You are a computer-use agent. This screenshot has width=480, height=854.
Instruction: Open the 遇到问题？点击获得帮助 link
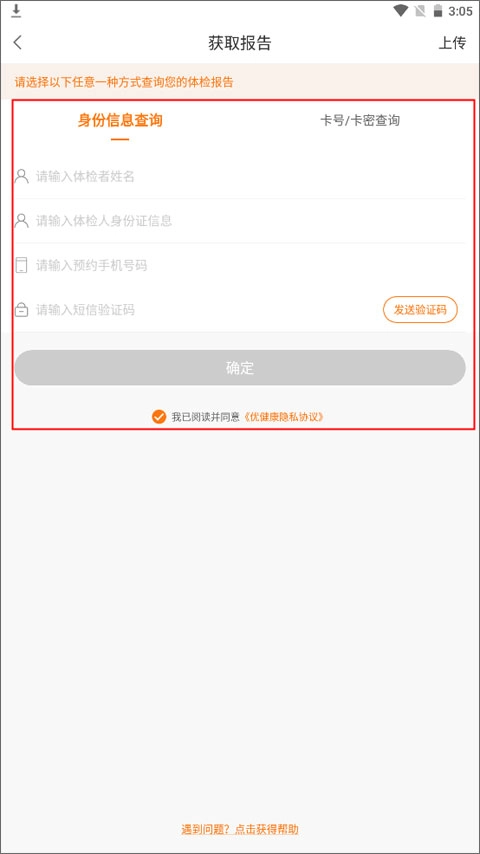click(x=240, y=829)
